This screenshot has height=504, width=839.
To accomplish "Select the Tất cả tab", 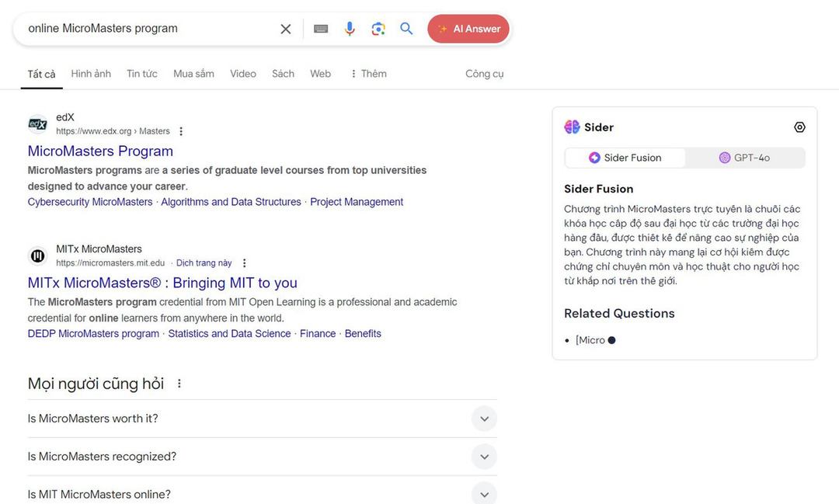I will [x=41, y=75].
